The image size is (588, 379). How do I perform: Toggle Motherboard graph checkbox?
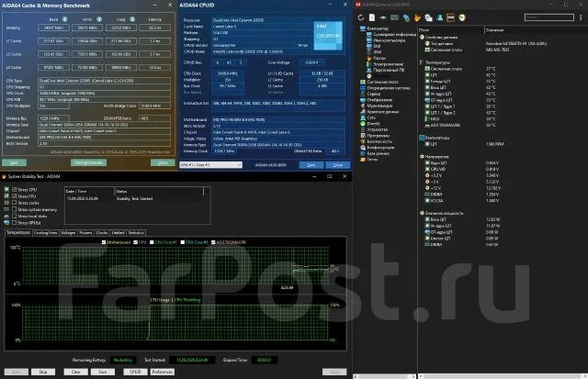tap(104, 242)
